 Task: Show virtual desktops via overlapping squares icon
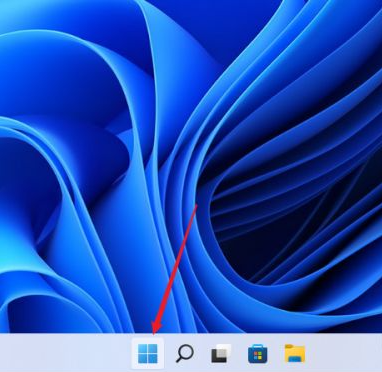[221, 354]
